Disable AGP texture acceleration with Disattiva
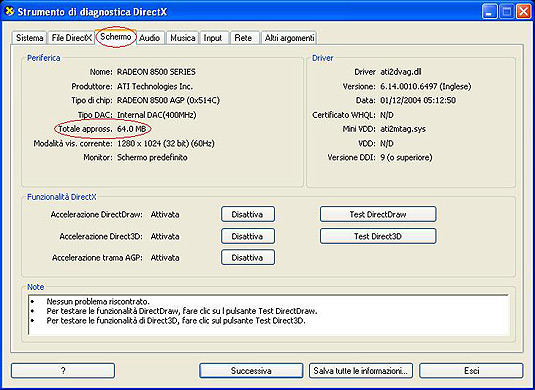This screenshot has height=390, width=535. click(x=248, y=258)
